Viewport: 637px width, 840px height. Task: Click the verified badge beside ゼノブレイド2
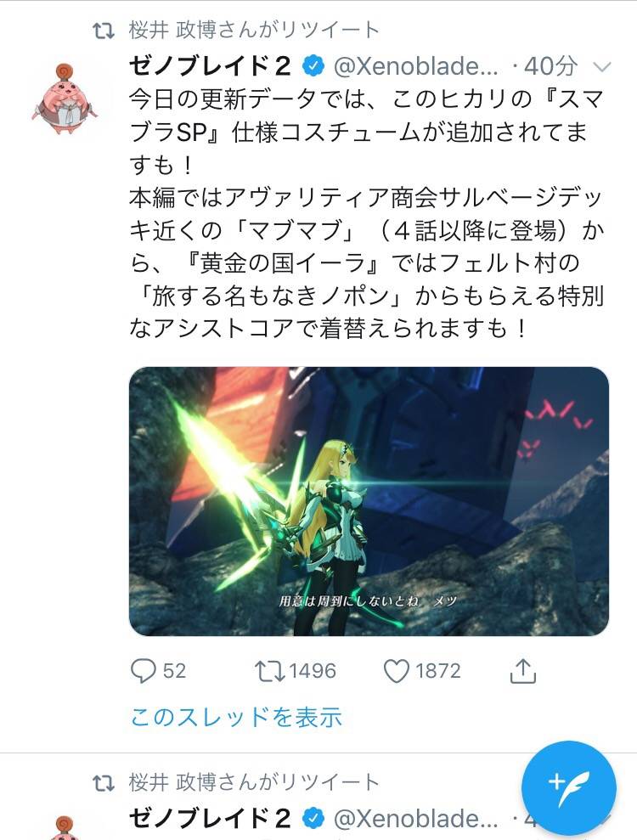[x=313, y=66]
